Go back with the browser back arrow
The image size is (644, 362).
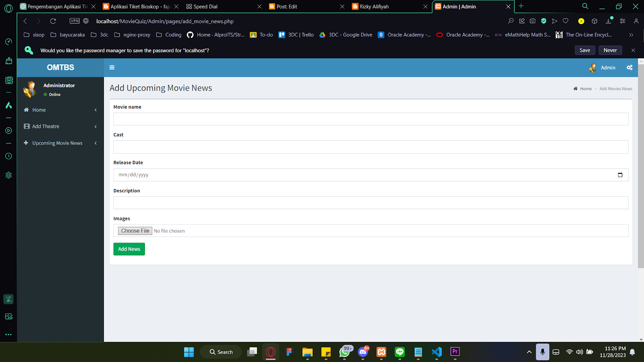(x=25, y=21)
